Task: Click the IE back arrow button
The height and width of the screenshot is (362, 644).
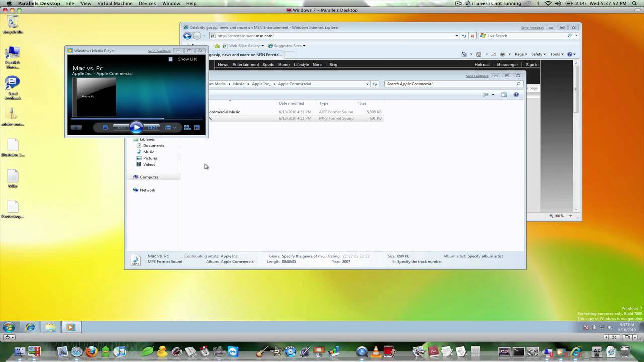Action: (x=187, y=36)
